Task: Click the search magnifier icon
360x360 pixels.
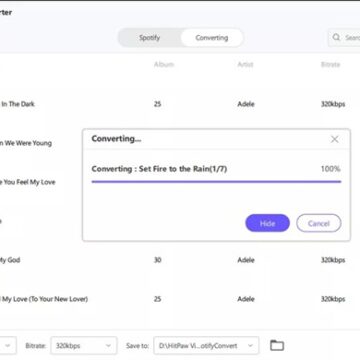Action: pos(337,37)
